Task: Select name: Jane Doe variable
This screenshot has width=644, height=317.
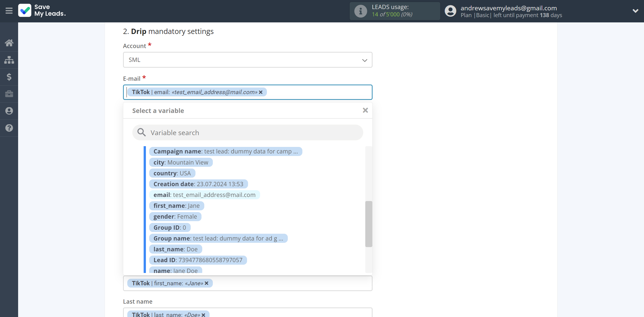Action: point(176,270)
